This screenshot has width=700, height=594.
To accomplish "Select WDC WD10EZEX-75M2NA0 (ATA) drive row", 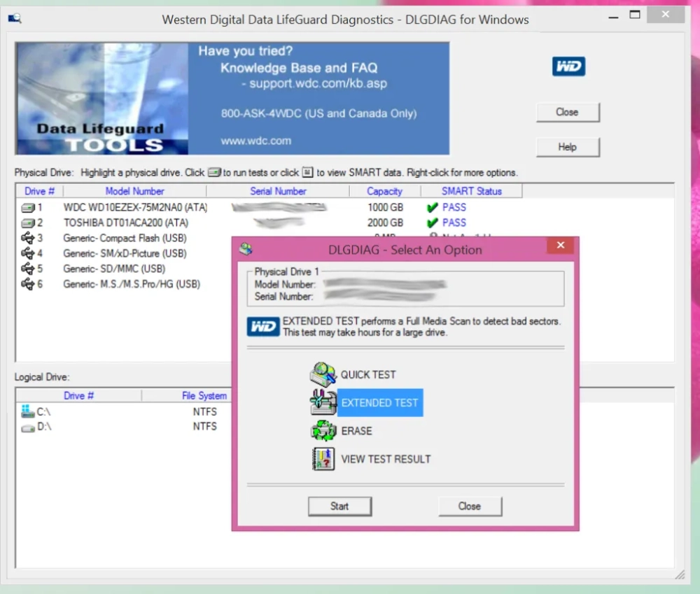I will coord(135,208).
